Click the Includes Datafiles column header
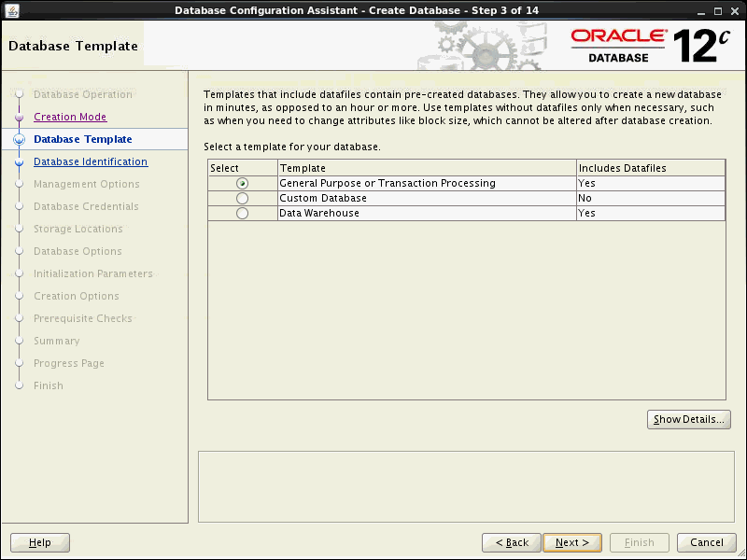This screenshot has width=747, height=560. pyautogui.click(x=651, y=168)
